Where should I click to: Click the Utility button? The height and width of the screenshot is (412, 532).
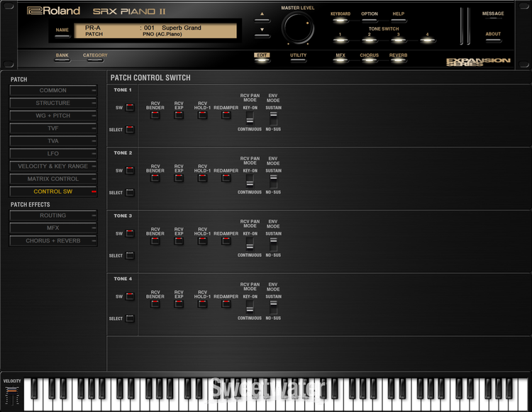coord(299,60)
